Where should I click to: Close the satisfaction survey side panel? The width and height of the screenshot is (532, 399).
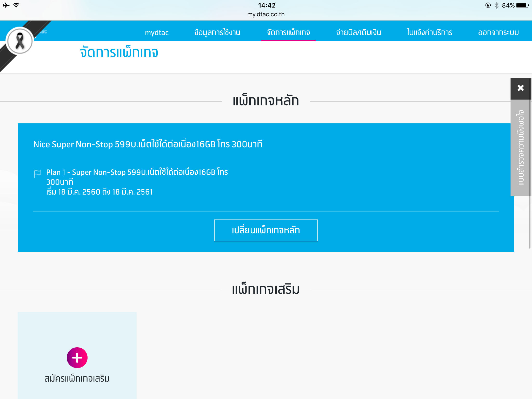point(521,88)
